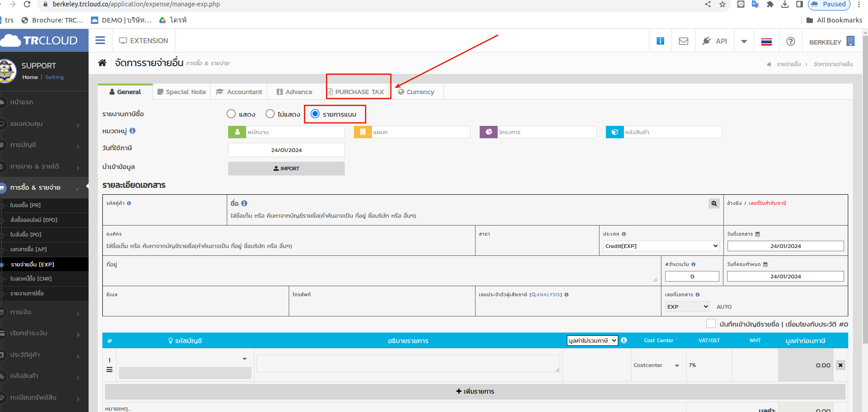Click the search magnifier in name field
This screenshot has width=868, height=412.
[714, 203]
